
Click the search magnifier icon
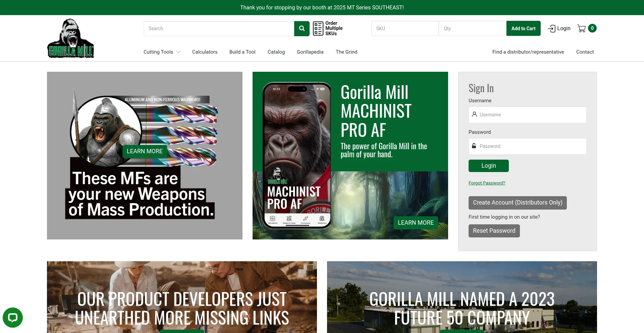301,29
